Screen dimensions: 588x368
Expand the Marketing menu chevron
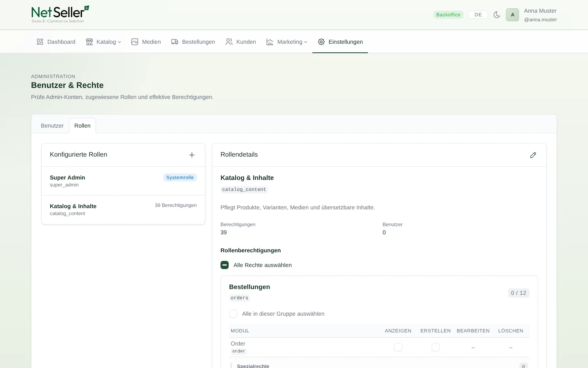(305, 42)
